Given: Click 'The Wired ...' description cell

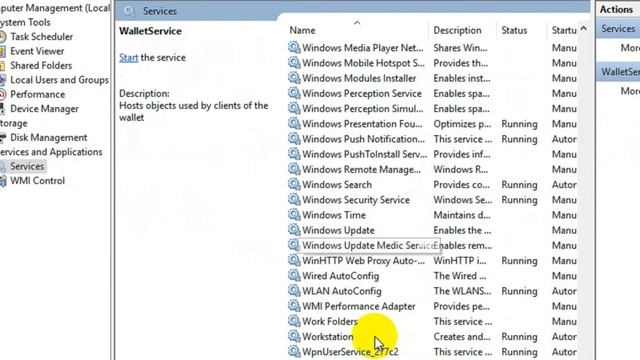Looking at the screenshot, I should click(460, 276).
